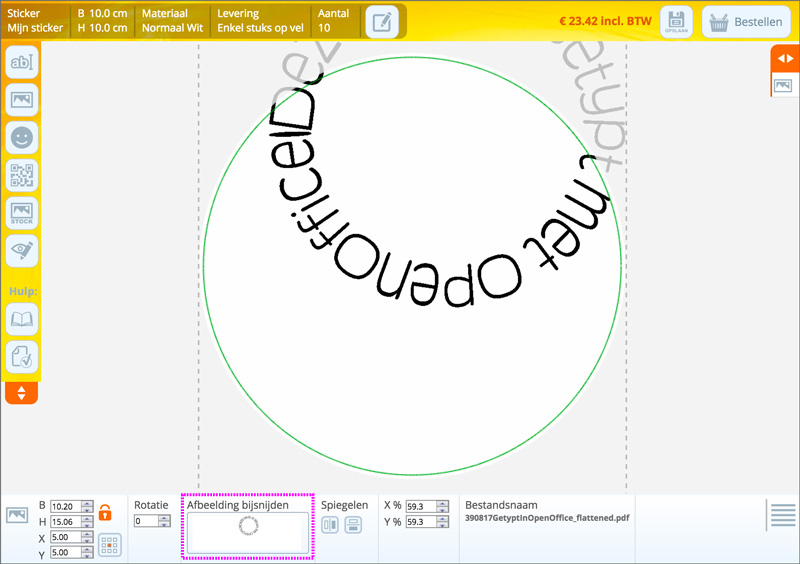The width and height of the screenshot is (800, 564).
Task: Open the document check icon
Action: point(22,357)
